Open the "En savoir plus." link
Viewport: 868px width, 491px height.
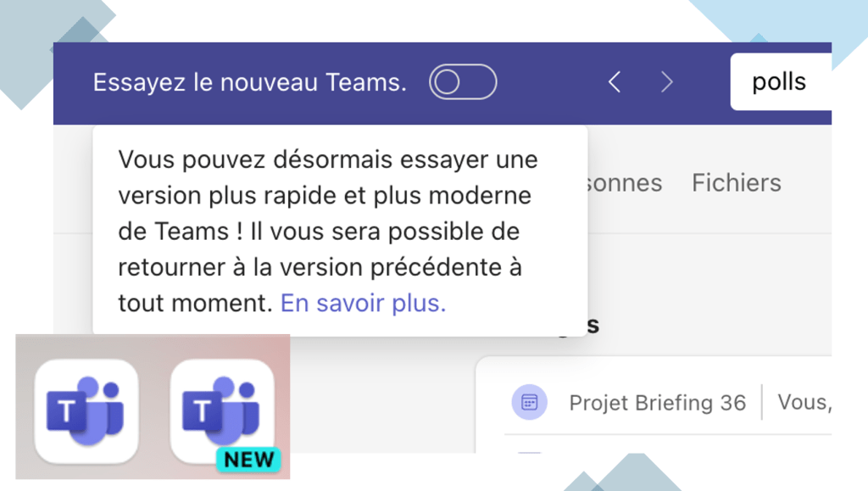point(363,303)
